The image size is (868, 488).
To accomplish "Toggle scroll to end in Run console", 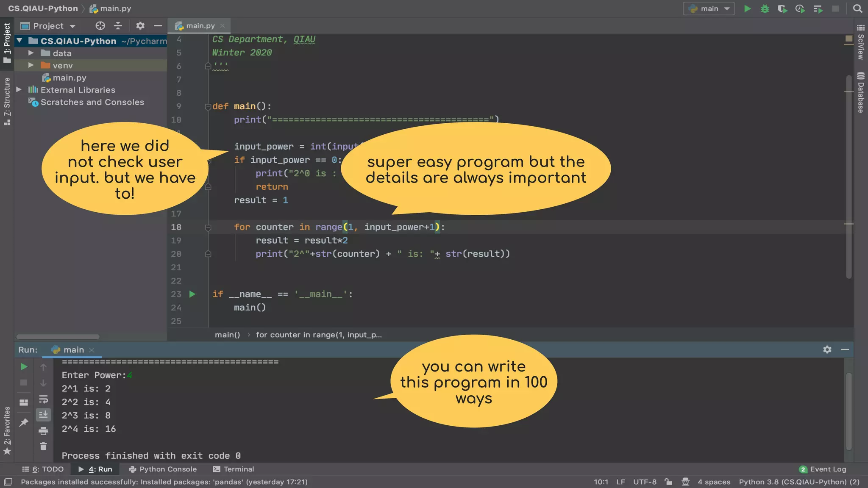I will pos(43,415).
